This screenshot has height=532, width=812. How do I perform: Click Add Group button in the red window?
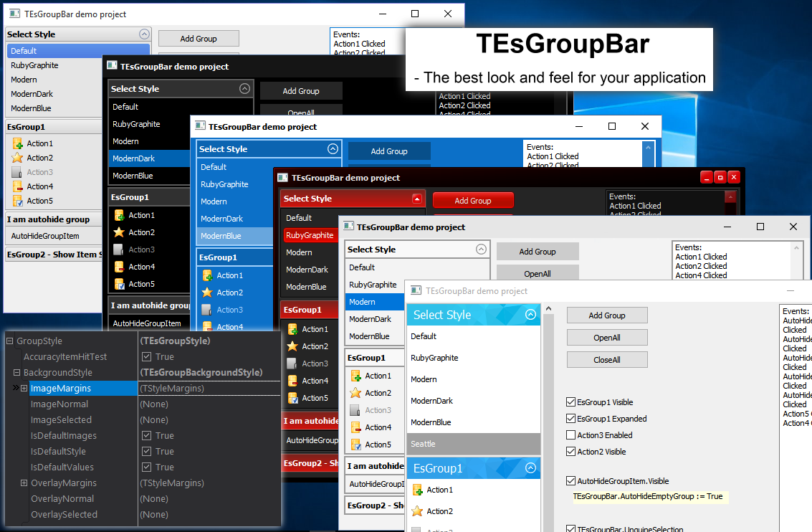473,201
